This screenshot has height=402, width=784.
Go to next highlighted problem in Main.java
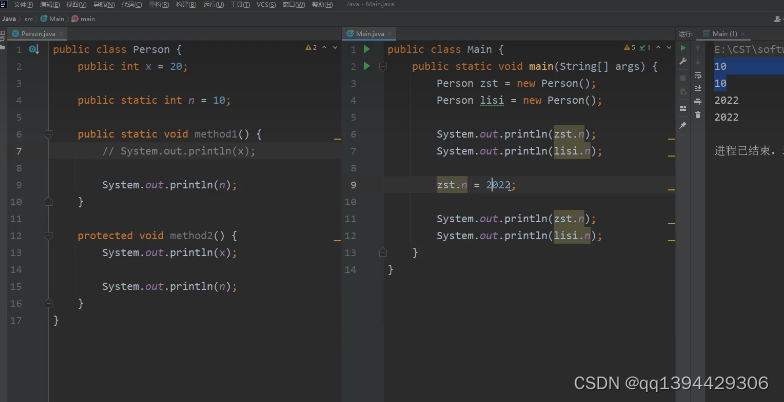pos(669,48)
